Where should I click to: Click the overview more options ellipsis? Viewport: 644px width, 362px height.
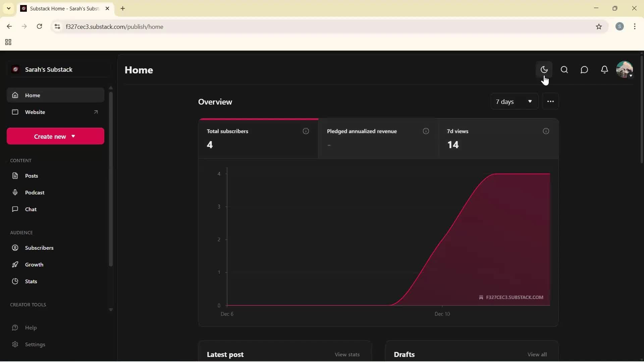coord(550,101)
